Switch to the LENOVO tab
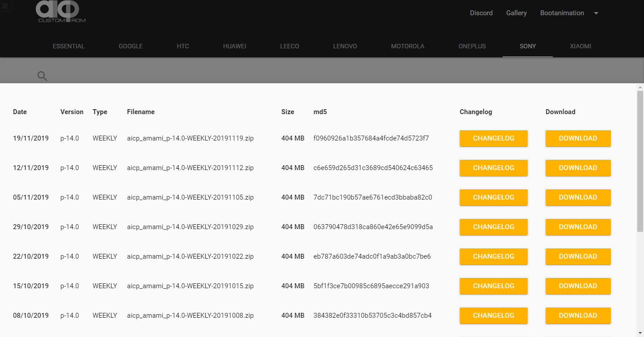This screenshot has width=644, height=337. [x=345, y=46]
